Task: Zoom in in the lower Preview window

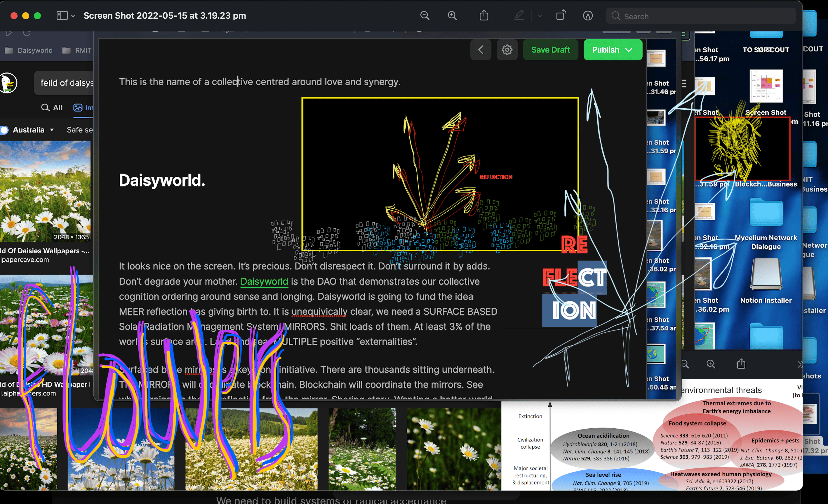Action: [710, 364]
